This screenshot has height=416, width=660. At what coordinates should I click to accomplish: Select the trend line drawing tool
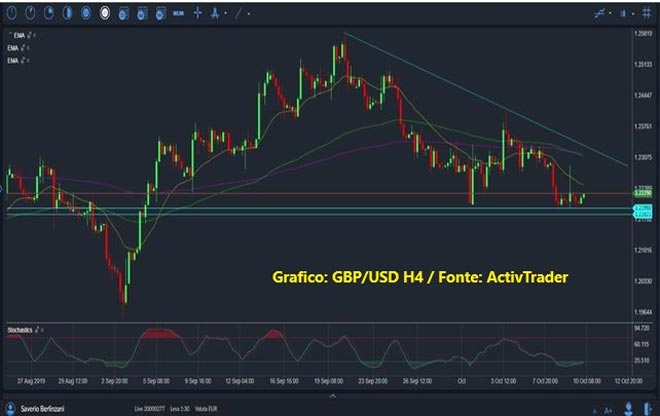(x=237, y=13)
